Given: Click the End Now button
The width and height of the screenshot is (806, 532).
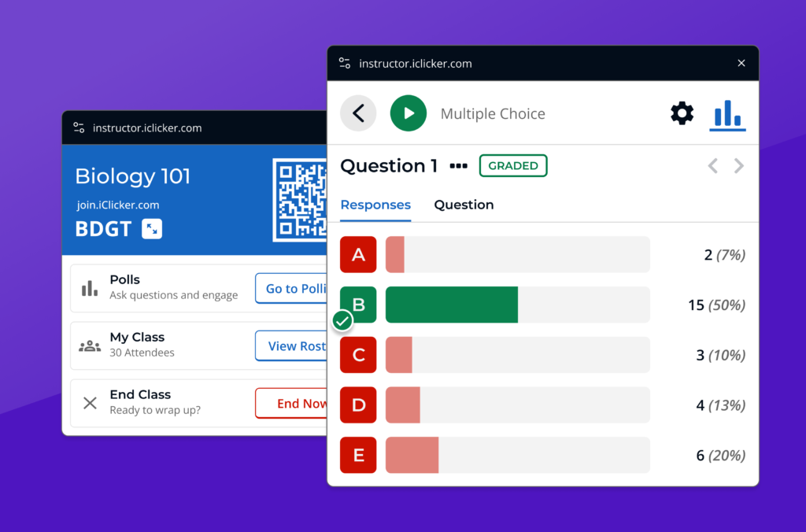Looking at the screenshot, I should (291, 404).
